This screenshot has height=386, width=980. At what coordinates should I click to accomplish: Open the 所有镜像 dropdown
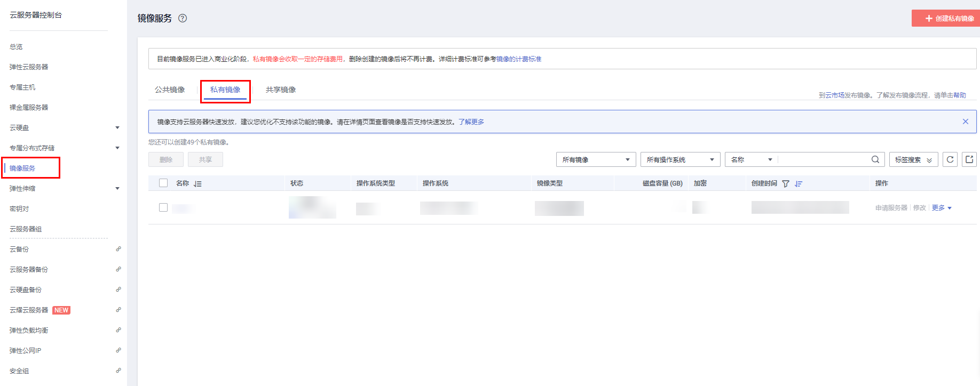(596, 159)
